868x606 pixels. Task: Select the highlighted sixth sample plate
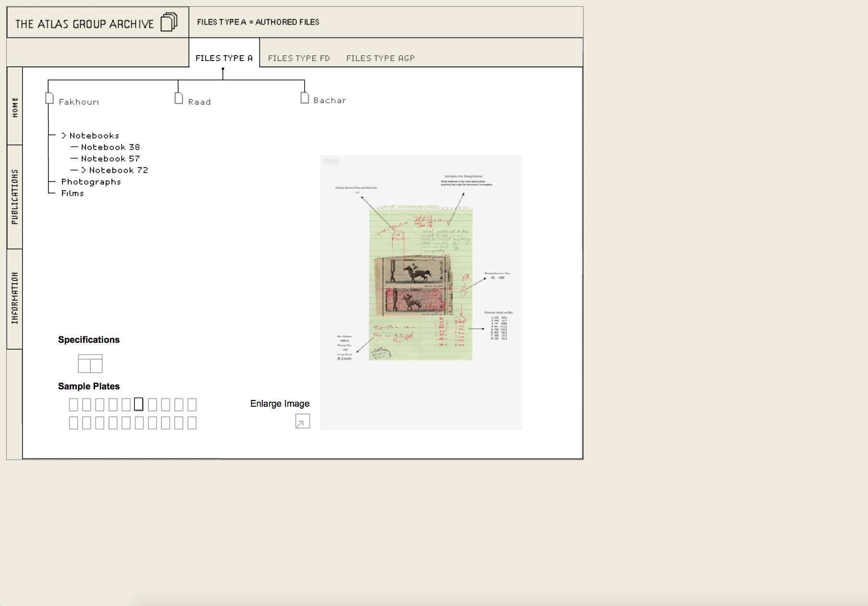139,404
